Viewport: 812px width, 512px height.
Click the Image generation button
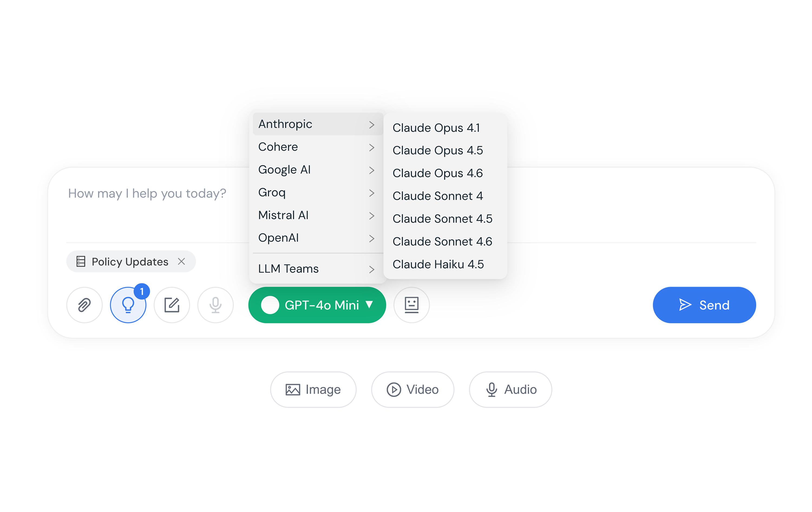[x=313, y=389]
